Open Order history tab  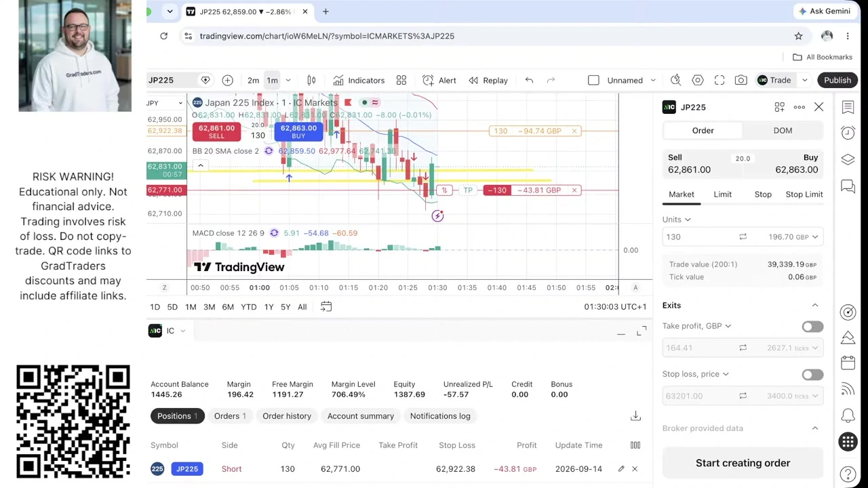287,416
